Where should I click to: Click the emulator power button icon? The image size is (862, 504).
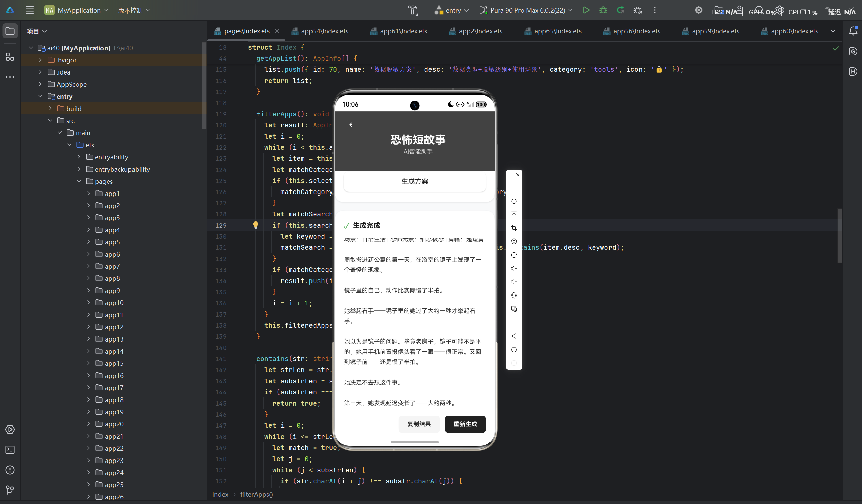(x=514, y=201)
